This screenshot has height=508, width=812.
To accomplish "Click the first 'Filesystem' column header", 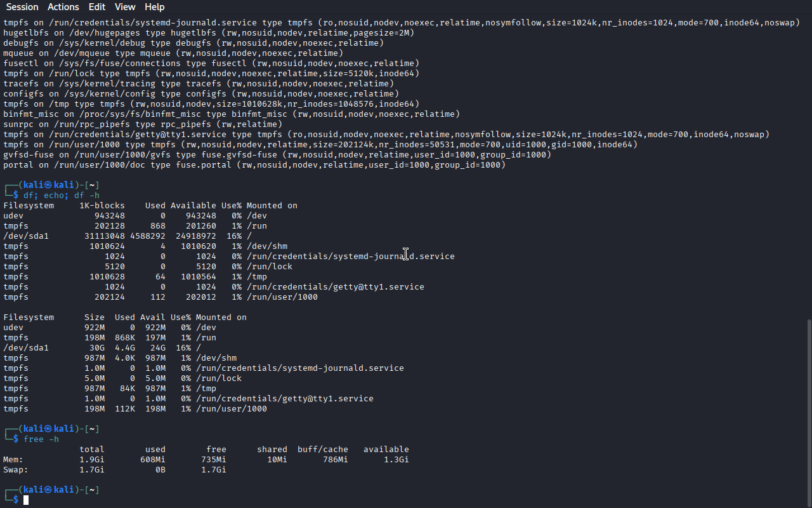I will (x=29, y=206).
